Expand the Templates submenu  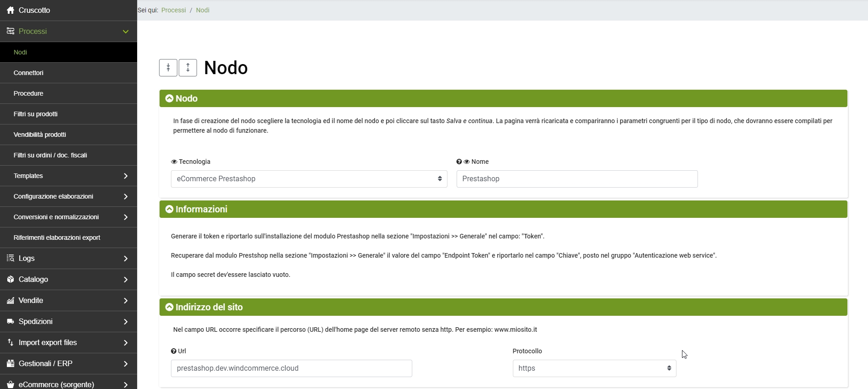click(69, 176)
